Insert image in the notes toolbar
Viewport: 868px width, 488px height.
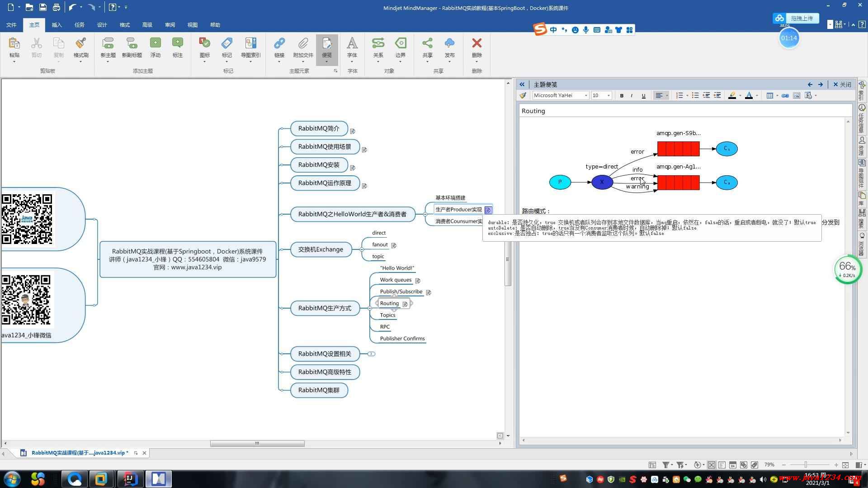click(797, 95)
